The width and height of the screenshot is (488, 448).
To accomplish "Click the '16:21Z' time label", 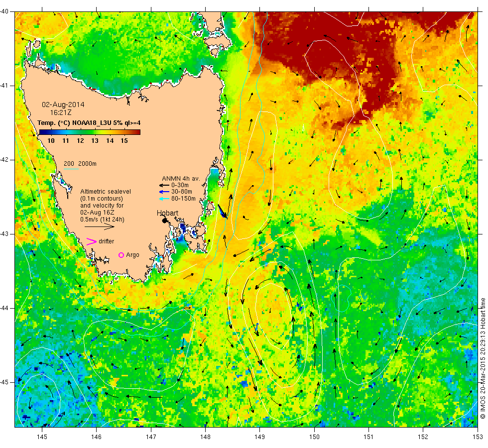I will (x=61, y=112).
